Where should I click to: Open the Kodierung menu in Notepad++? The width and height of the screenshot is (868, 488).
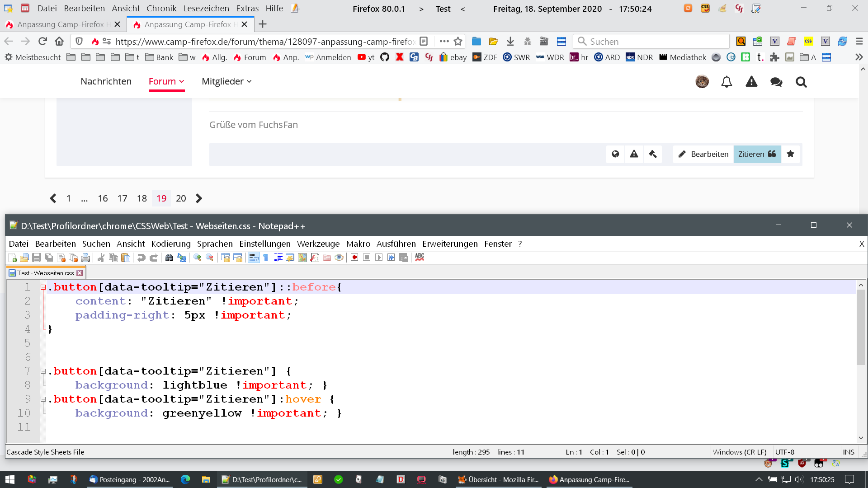[x=170, y=244]
